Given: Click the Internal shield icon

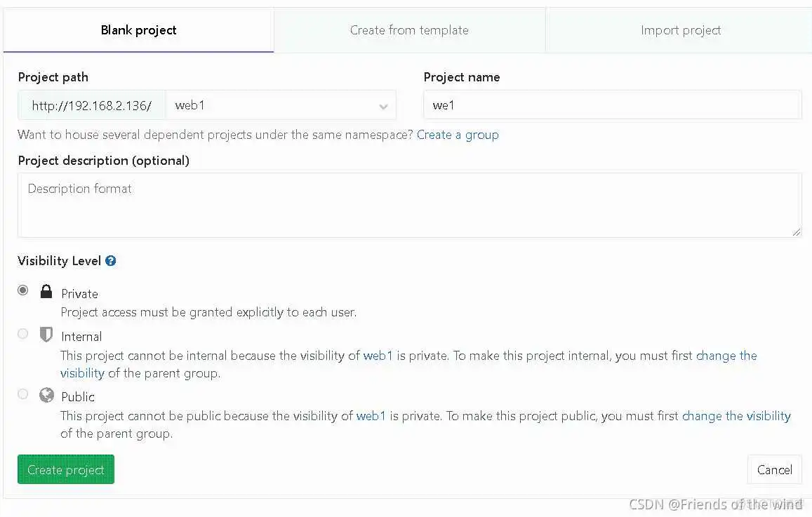Looking at the screenshot, I should pos(46,335).
